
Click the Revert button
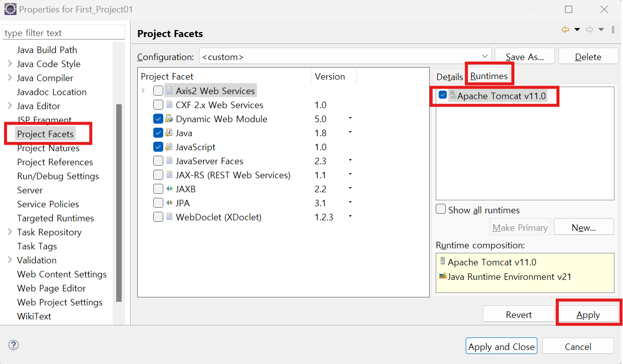click(x=519, y=314)
